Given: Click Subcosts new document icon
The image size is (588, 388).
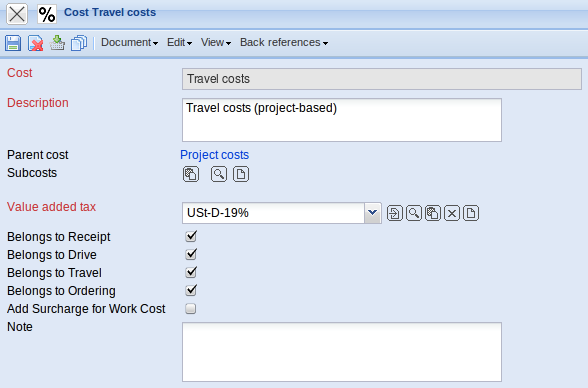Looking at the screenshot, I should coord(241,174).
